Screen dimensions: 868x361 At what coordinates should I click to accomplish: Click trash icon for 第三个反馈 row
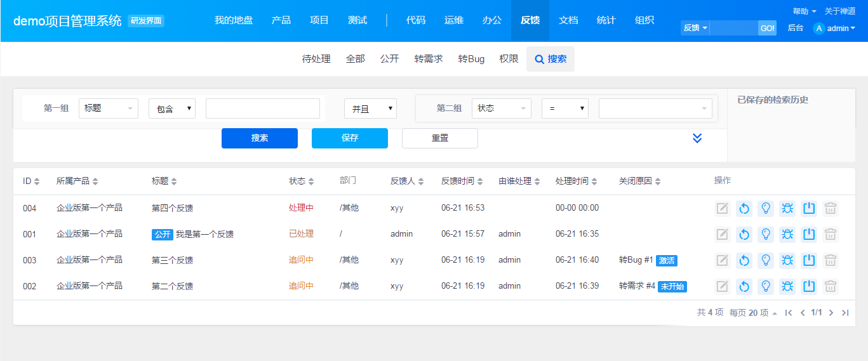click(830, 260)
